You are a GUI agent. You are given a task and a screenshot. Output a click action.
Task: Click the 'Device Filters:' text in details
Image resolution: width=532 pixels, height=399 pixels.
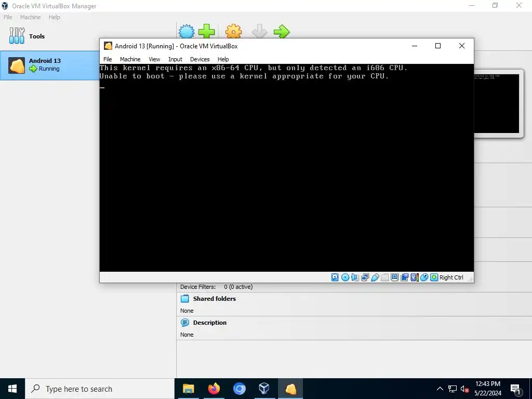point(198,287)
